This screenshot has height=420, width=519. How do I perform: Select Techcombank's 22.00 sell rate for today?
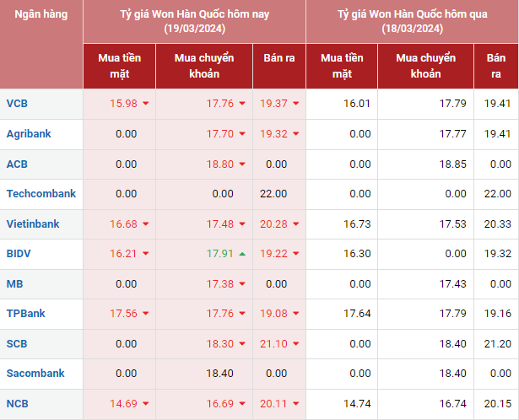pyautogui.click(x=273, y=194)
